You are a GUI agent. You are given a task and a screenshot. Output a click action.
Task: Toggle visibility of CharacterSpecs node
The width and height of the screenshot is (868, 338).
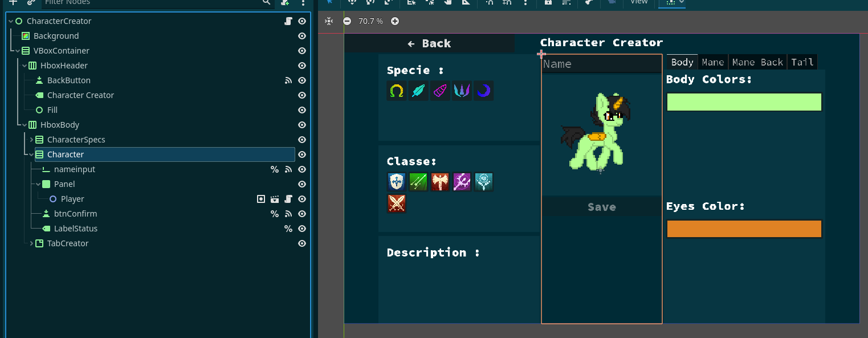click(x=302, y=140)
